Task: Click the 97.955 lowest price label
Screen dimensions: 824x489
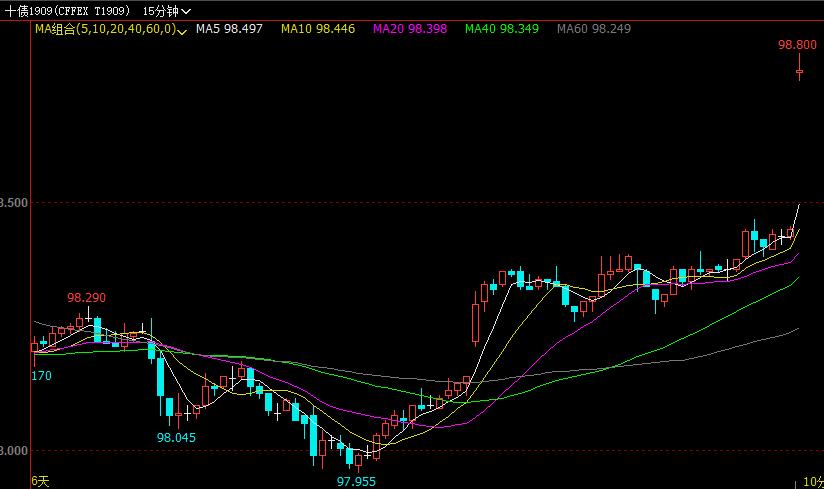Action: pyautogui.click(x=356, y=481)
